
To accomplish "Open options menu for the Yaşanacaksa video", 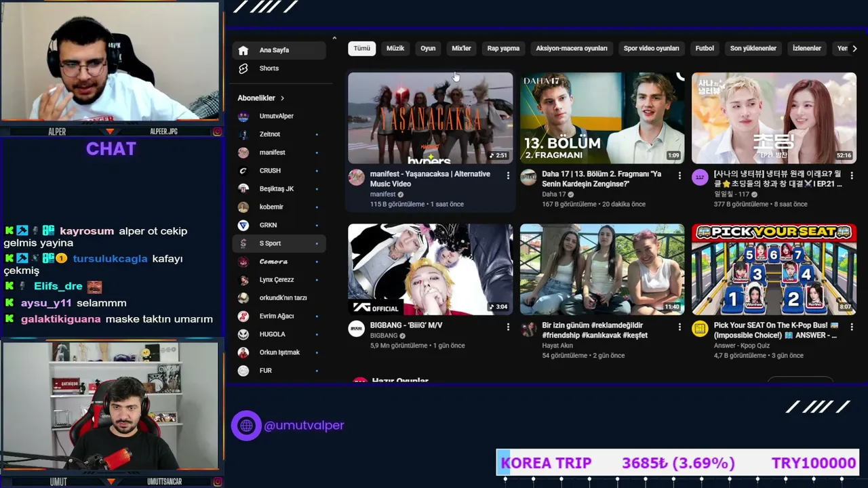I will click(x=508, y=176).
